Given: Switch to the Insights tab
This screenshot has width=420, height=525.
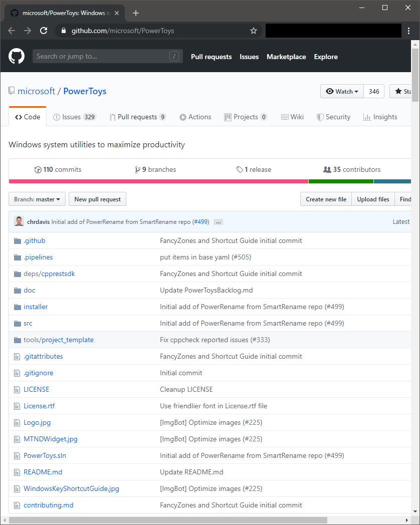Looking at the screenshot, I should (x=380, y=117).
